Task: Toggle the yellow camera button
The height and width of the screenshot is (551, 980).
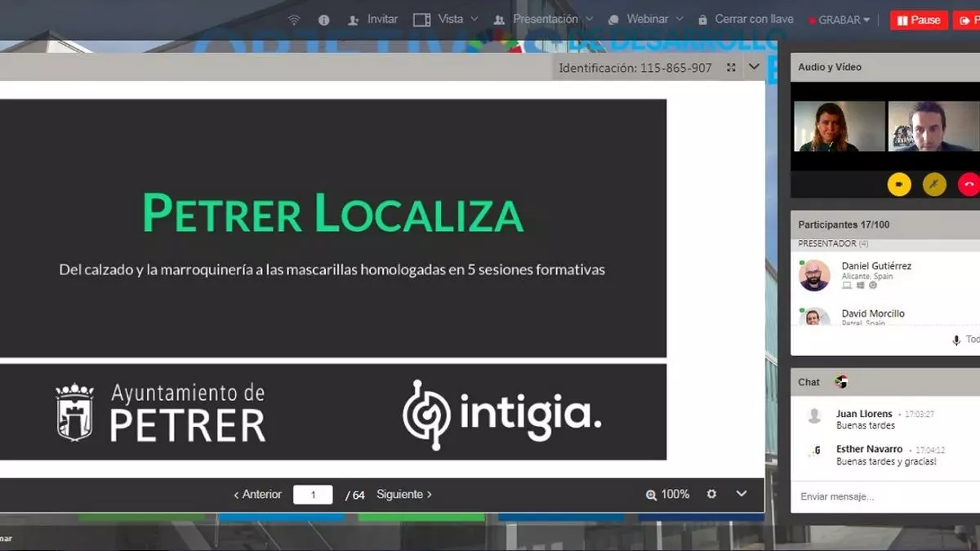Action: point(899,184)
